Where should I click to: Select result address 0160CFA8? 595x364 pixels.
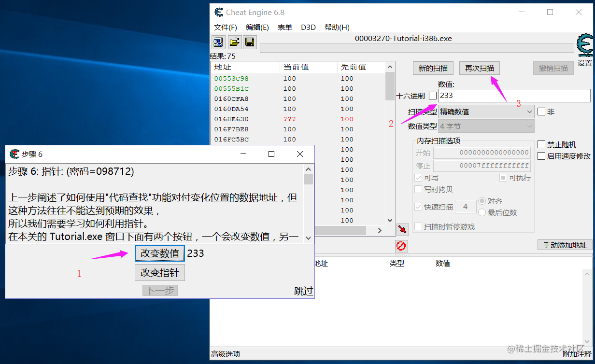[x=231, y=99]
